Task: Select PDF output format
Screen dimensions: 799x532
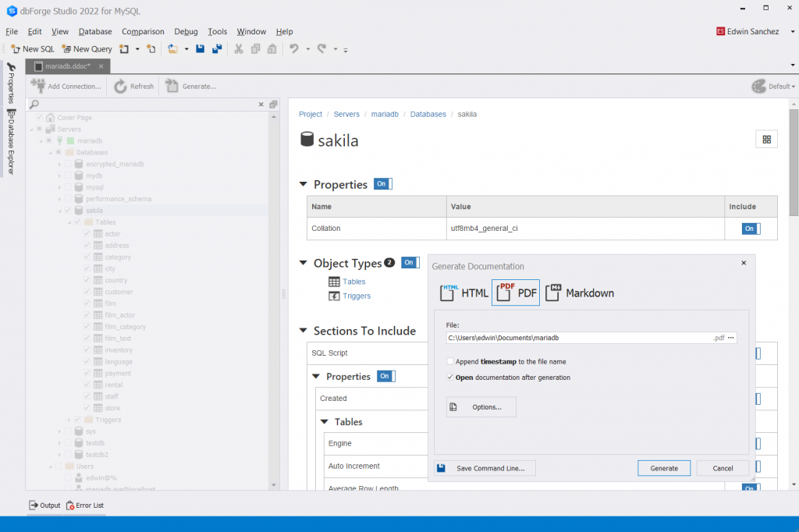Action: pos(516,293)
